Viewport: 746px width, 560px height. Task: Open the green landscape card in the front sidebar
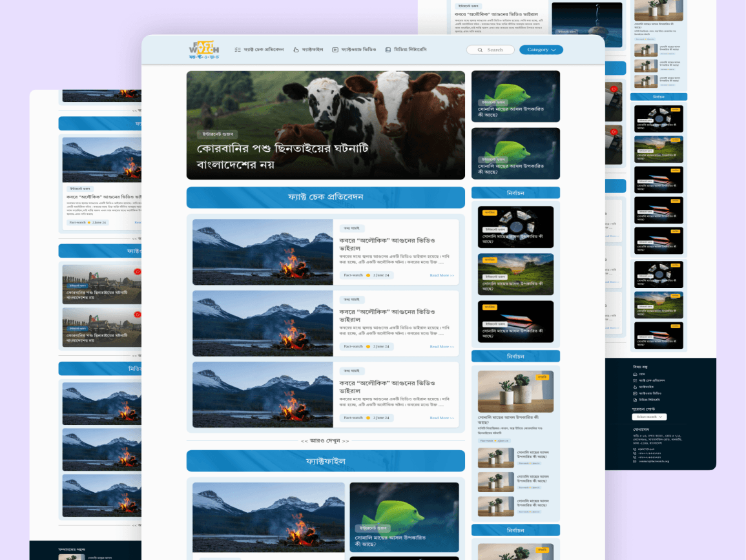(515, 274)
